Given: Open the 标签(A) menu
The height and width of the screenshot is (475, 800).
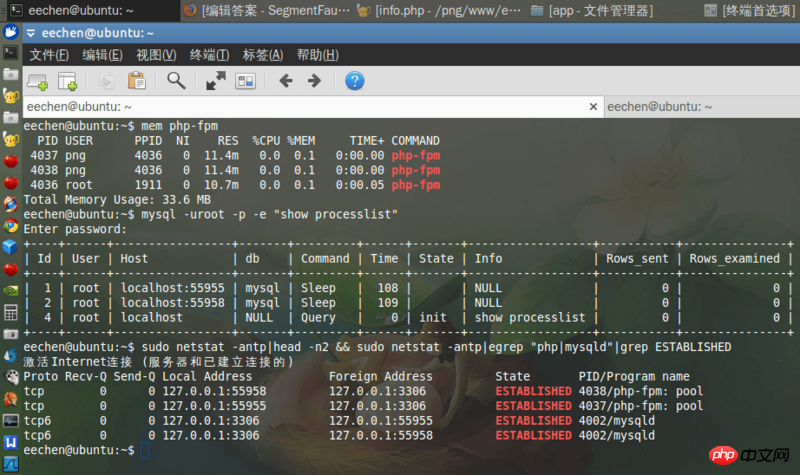Looking at the screenshot, I should coord(263,55).
